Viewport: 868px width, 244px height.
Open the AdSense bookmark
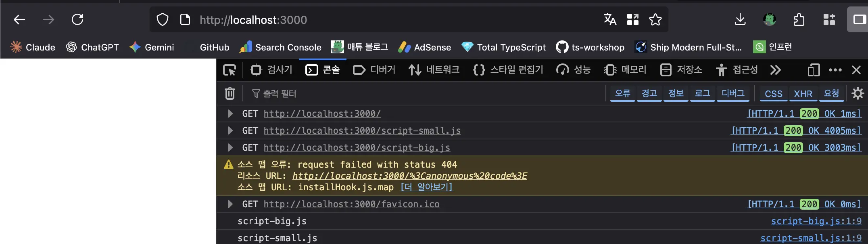click(x=424, y=47)
